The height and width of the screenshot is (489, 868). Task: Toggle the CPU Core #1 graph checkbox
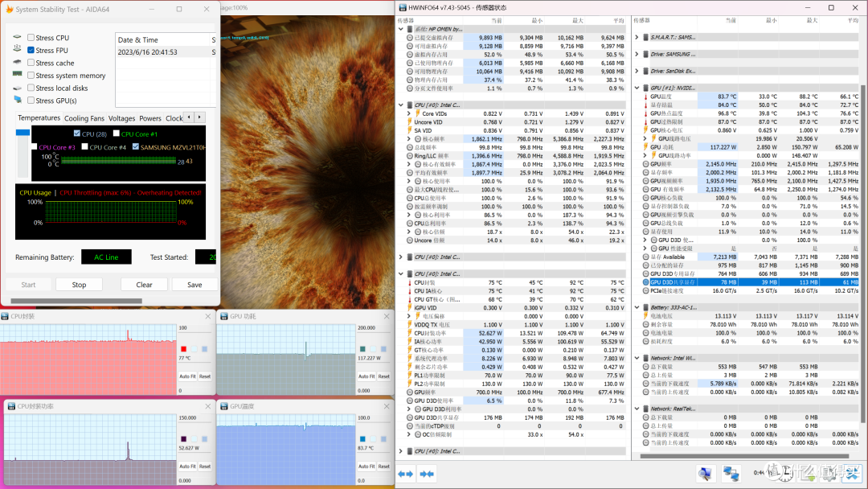coord(117,134)
